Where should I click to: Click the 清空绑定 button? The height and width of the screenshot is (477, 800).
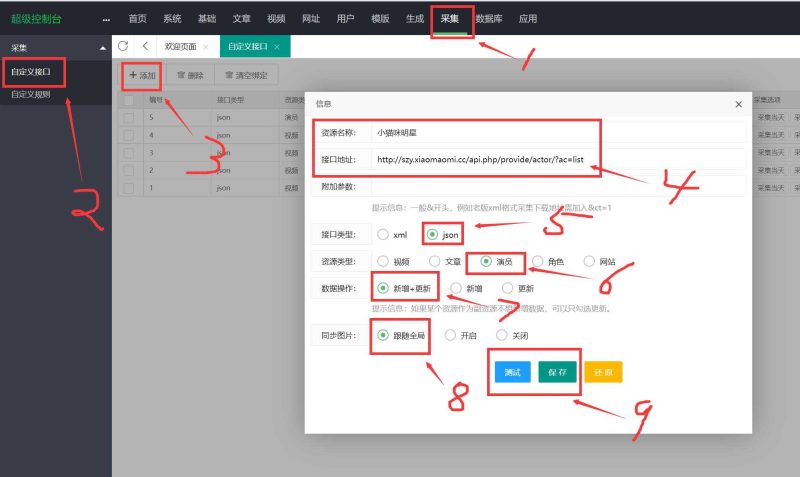(245, 75)
